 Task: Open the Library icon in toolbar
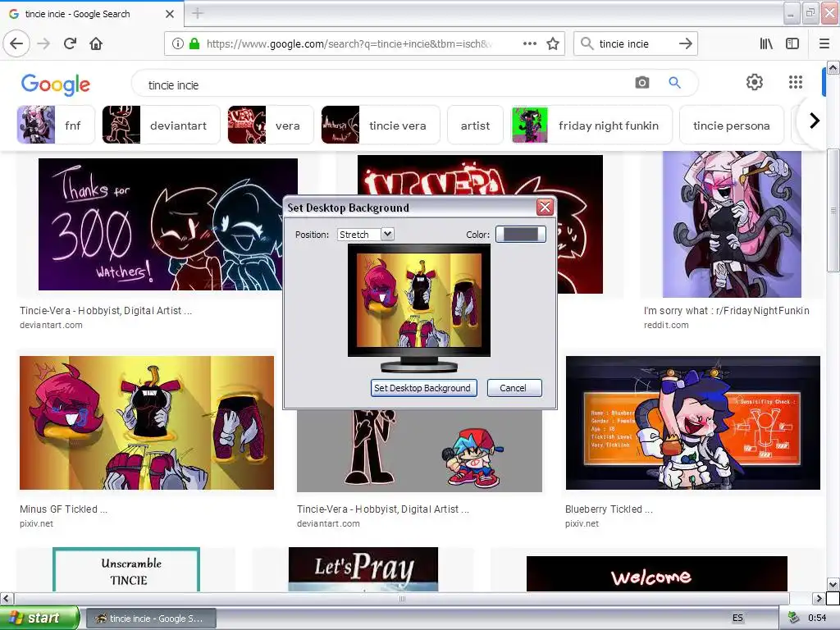[766, 43]
